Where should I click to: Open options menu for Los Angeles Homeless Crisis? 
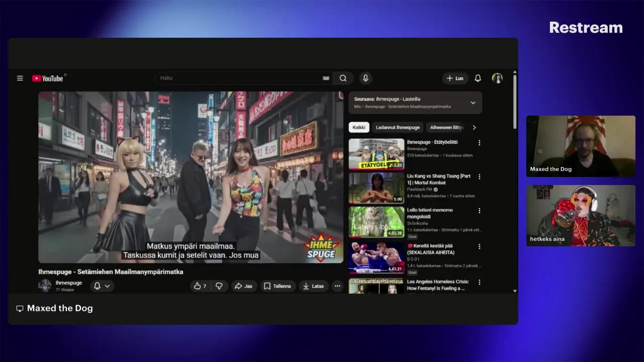point(479,283)
